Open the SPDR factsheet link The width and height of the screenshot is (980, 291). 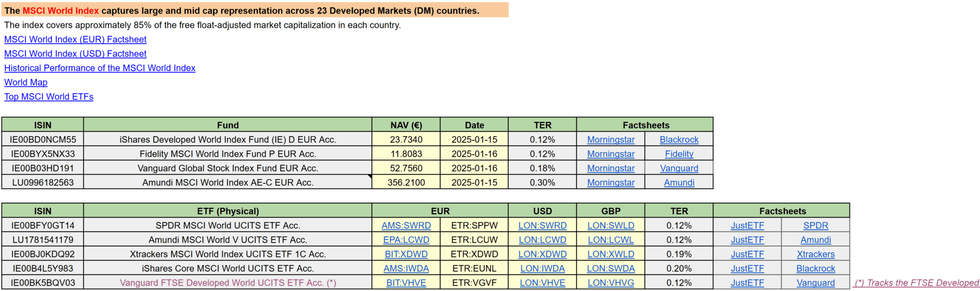coord(815,225)
